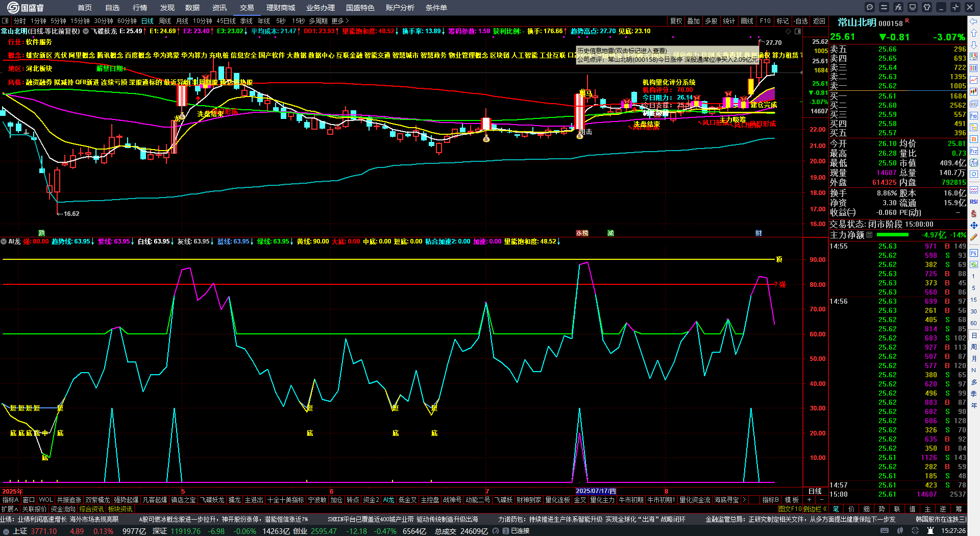Click the -自选 remove favorite button
Screen dimensions: 980x536
pyautogui.click(x=801, y=21)
